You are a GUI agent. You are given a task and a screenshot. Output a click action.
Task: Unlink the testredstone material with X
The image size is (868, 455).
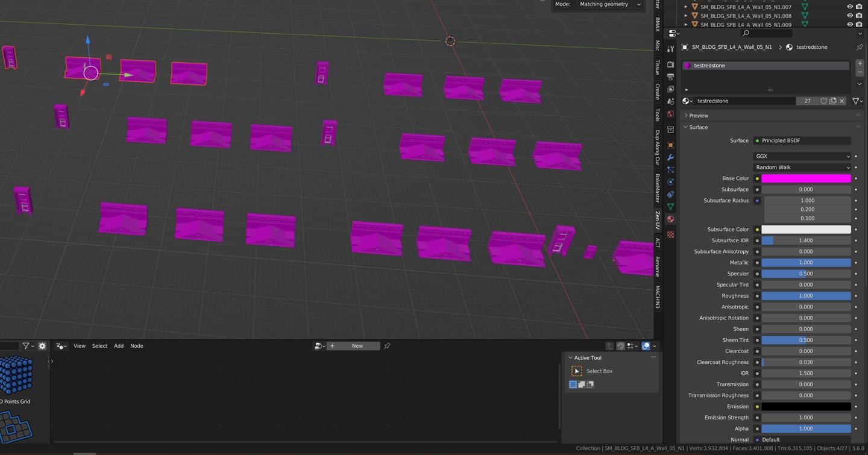pyautogui.click(x=842, y=101)
